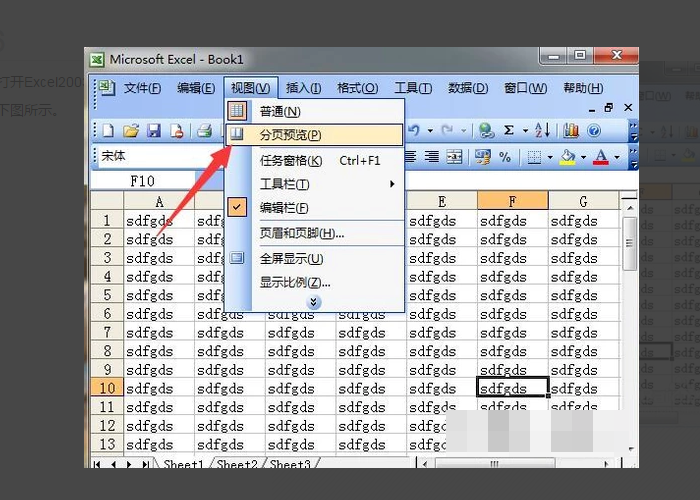Restore the workbook window button
The image size is (700, 500).
click(608, 108)
